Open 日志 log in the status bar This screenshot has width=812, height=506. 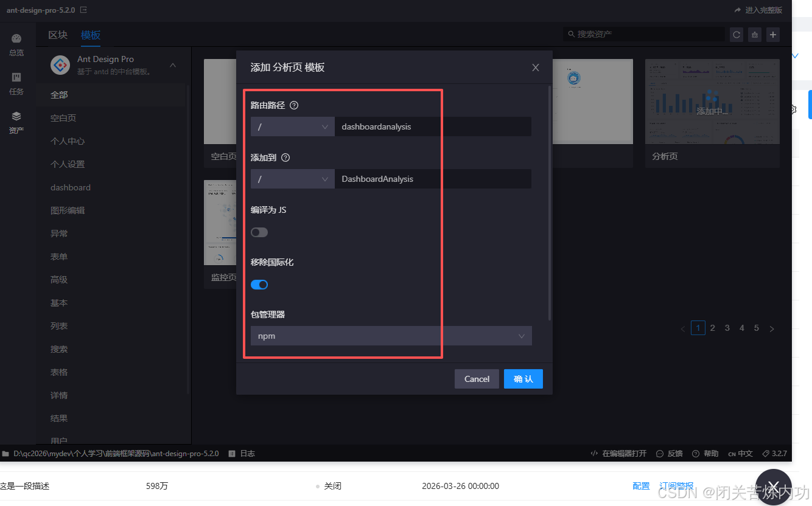[x=242, y=454]
